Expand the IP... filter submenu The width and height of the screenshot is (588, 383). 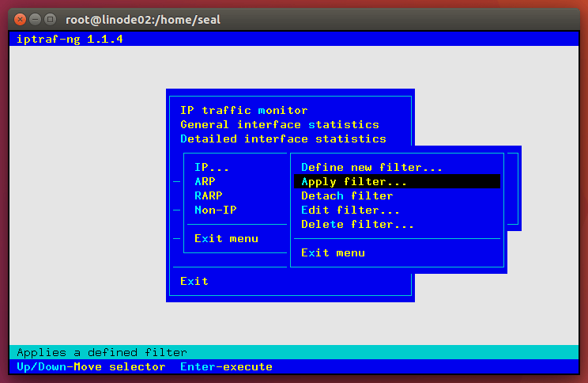pos(212,167)
